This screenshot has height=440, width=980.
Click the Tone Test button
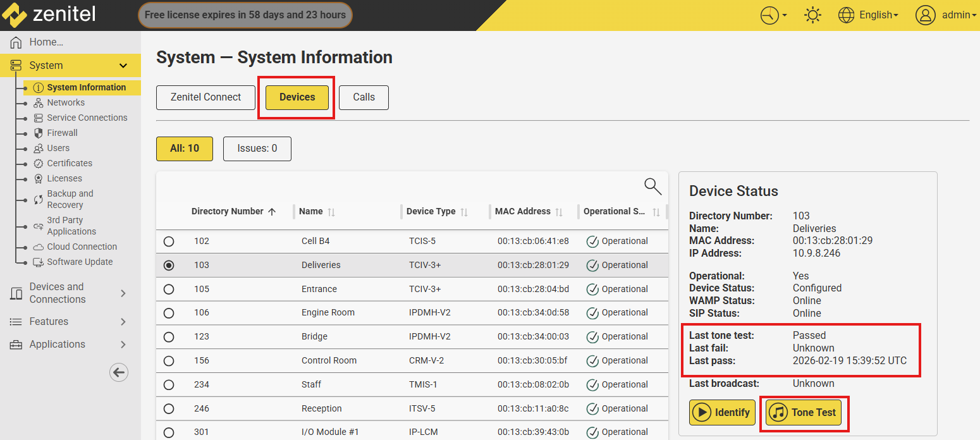803,413
